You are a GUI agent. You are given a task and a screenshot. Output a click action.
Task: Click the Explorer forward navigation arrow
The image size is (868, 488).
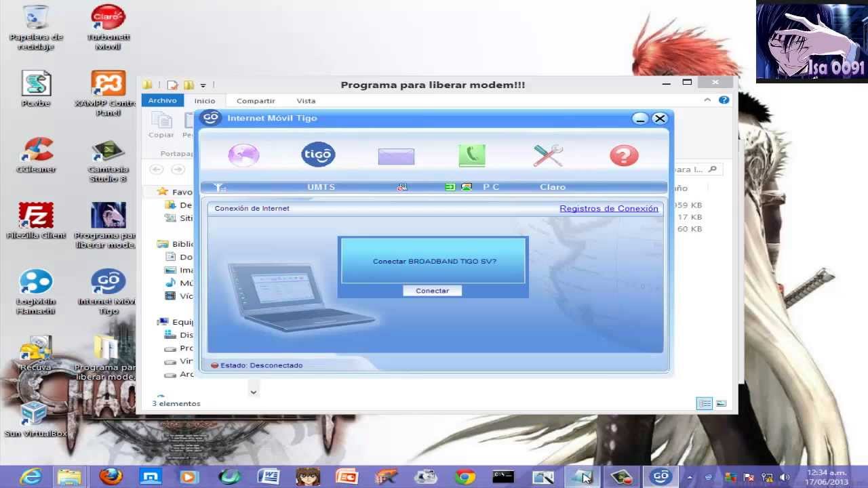coord(178,169)
